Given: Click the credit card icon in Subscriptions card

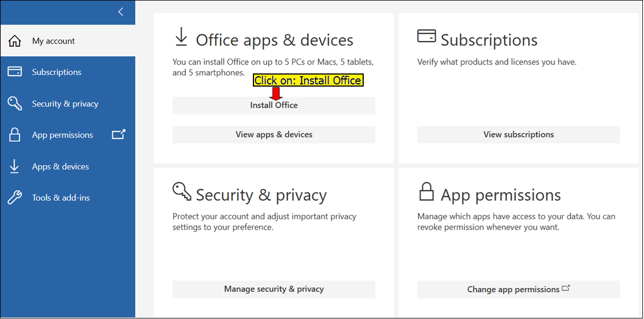Looking at the screenshot, I should pyautogui.click(x=427, y=36).
